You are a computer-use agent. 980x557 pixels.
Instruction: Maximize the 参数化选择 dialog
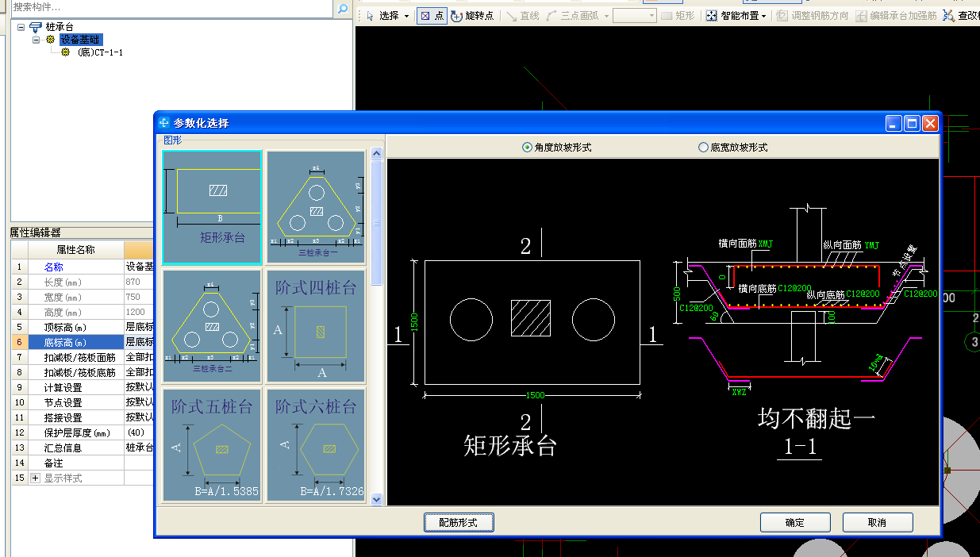coord(913,123)
